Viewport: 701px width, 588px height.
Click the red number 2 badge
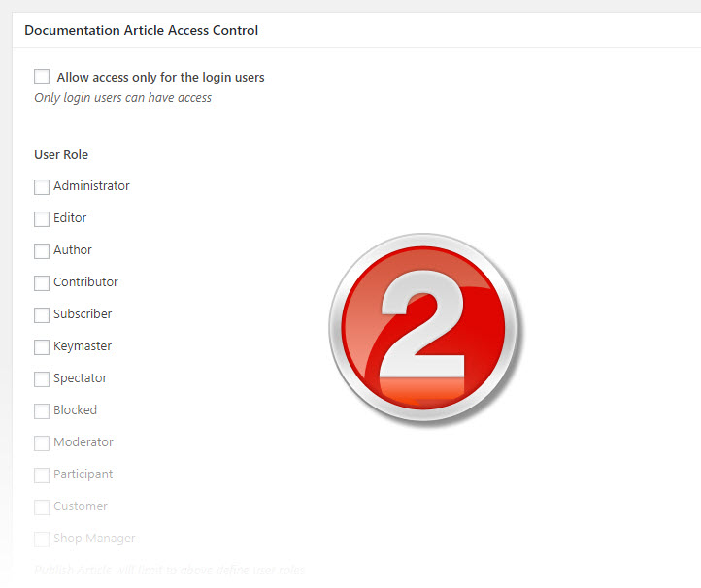pos(424,328)
